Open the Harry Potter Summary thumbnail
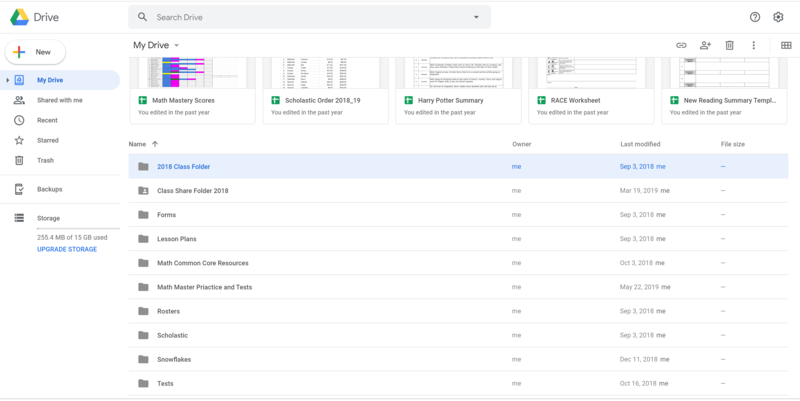The image size is (800, 401). pos(459,73)
